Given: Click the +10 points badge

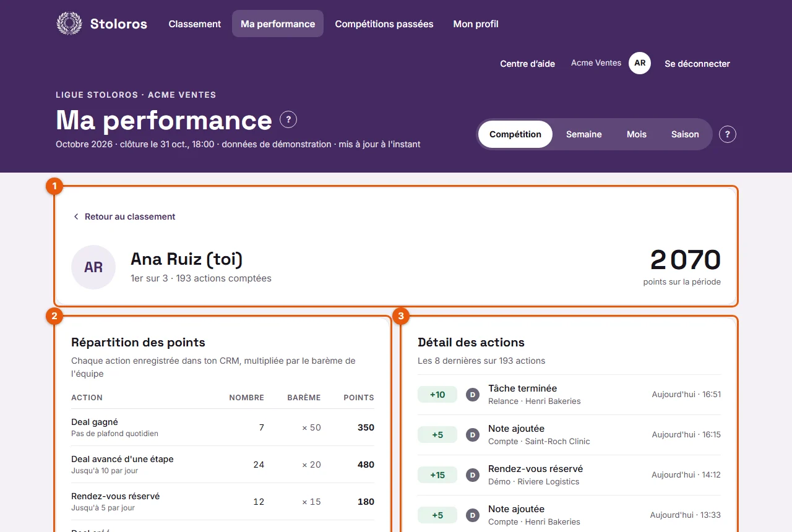Looking at the screenshot, I should 437,395.
